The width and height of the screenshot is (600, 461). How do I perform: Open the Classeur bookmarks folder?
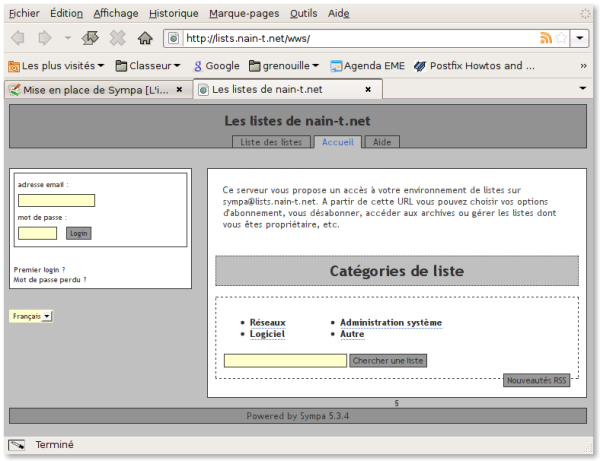[x=147, y=66]
